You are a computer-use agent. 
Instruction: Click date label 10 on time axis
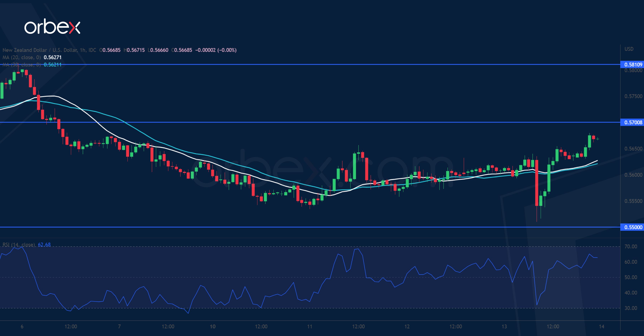[x=213, y=327]
